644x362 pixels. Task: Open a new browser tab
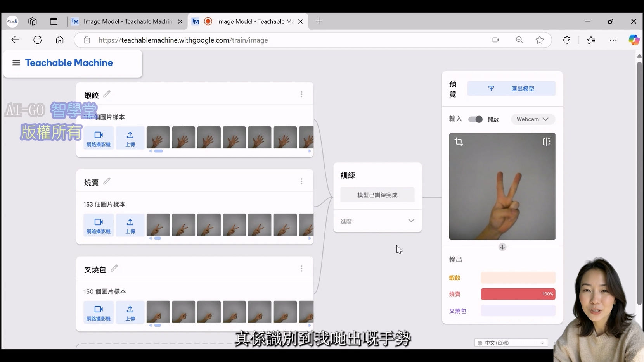pyautogui.click(x=319, y=21)
